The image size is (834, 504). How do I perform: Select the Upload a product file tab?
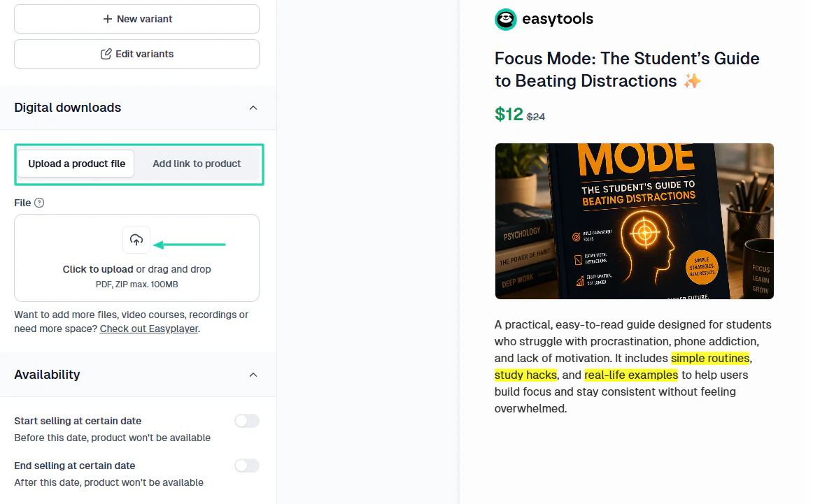(x=76, y=164)
